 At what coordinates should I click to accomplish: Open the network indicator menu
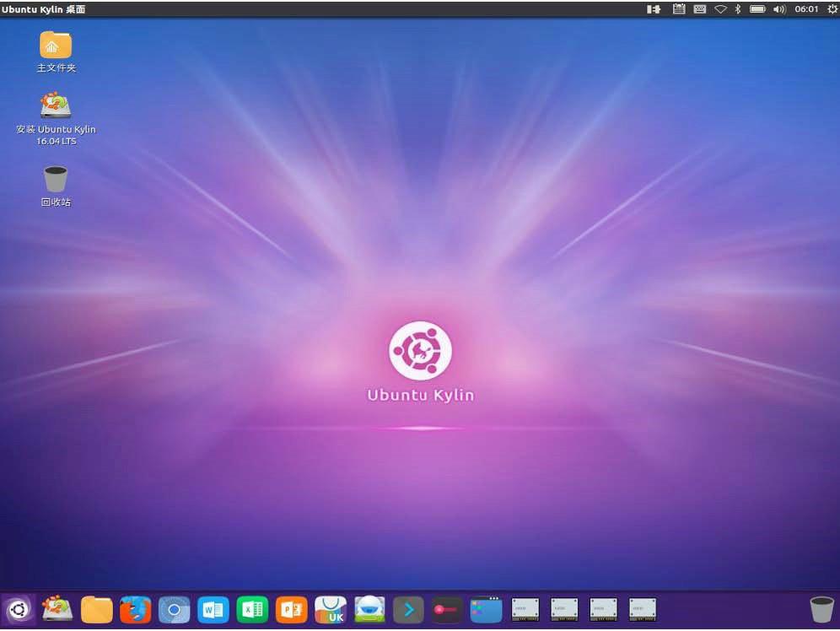tap(721, 9)
